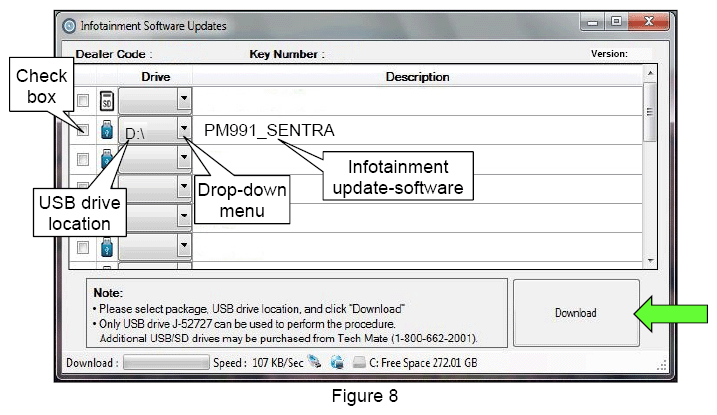Open the drive drop-down on the SD card row

click(183, 100)
